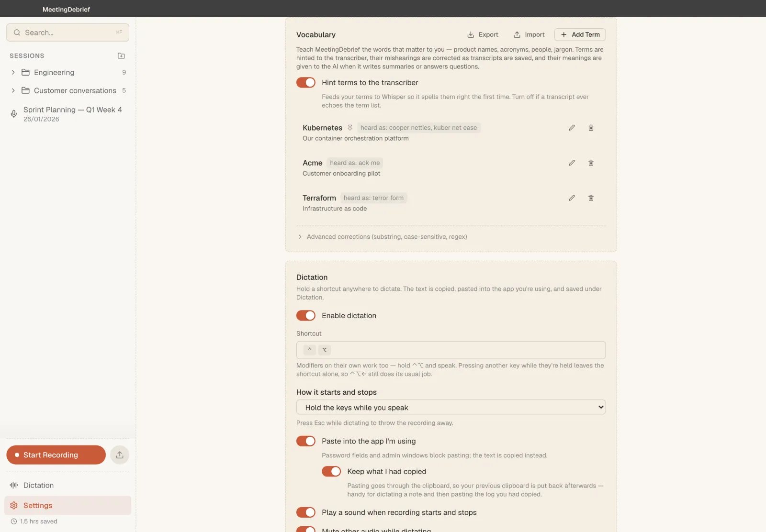Image resolution: width=766 pixels, height=532 pixels.
Task: Click the heard as: ack me tag
Action: [x=355, y=163]
